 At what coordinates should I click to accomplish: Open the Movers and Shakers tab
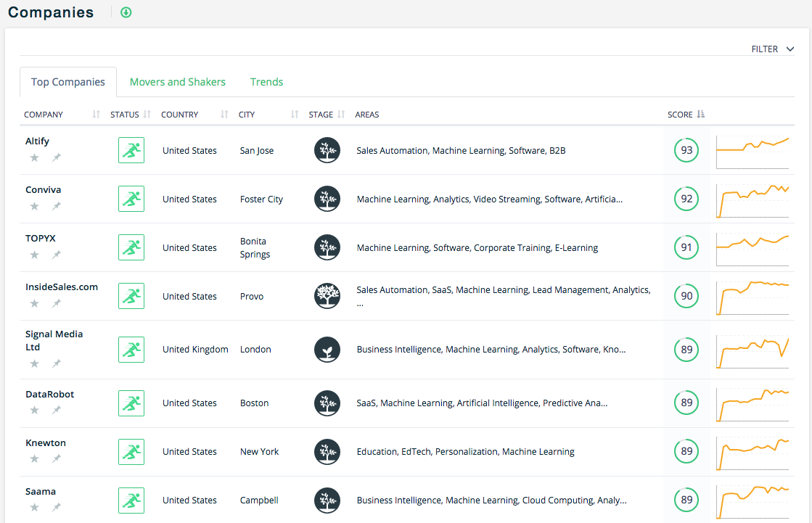point(178,82)
